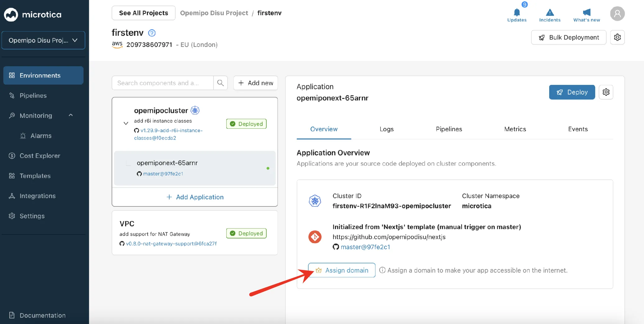Click the Cluster ID value text
Image resolution: width=644 pixels, height=324 pixels.
point(392,206)
